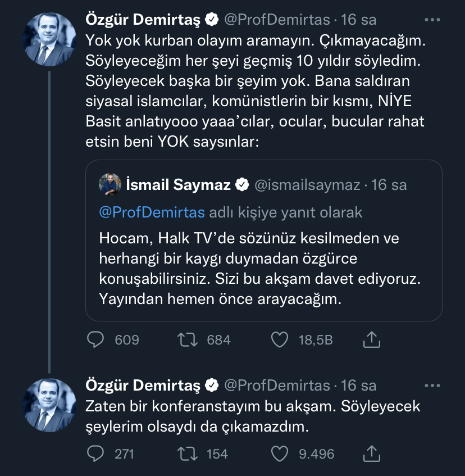Screen dimensions: 465x476
Task: Share the second tweet about the konferans
Action: (x=372, y=454)
